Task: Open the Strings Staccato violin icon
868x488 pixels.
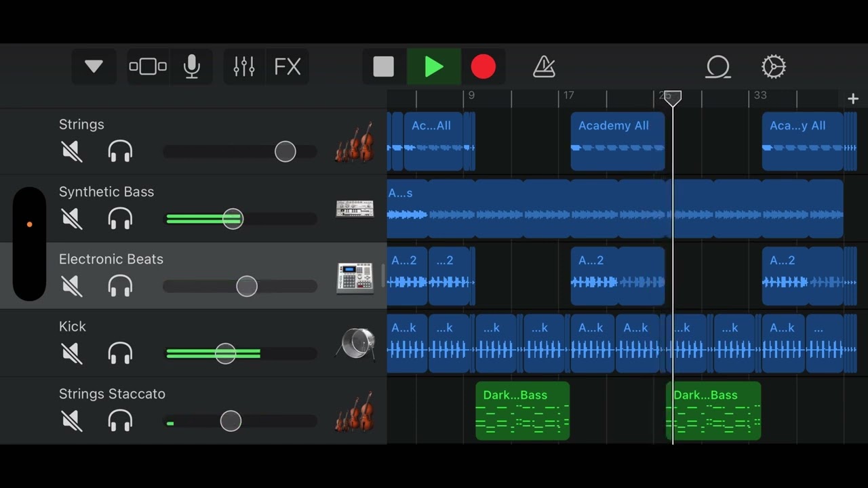Action: [x=355, y=411]
